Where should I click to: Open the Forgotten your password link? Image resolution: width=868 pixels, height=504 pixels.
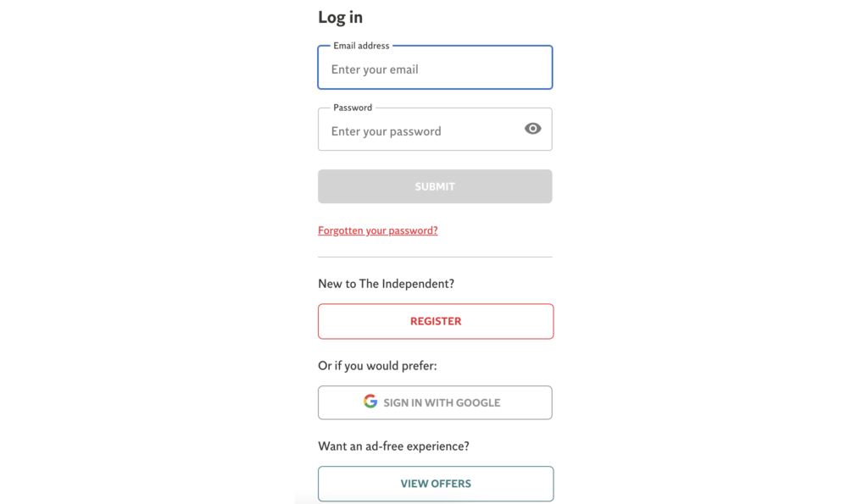coord(377,230)
